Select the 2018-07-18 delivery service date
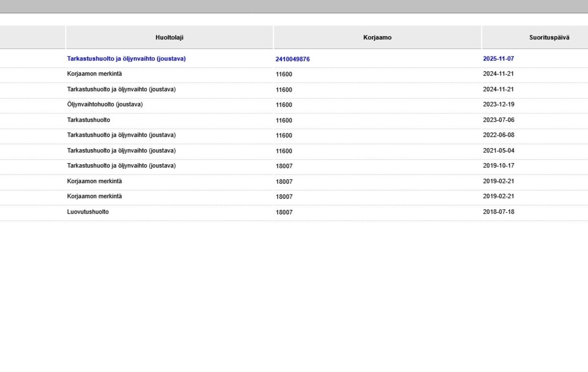 [498, 212]
